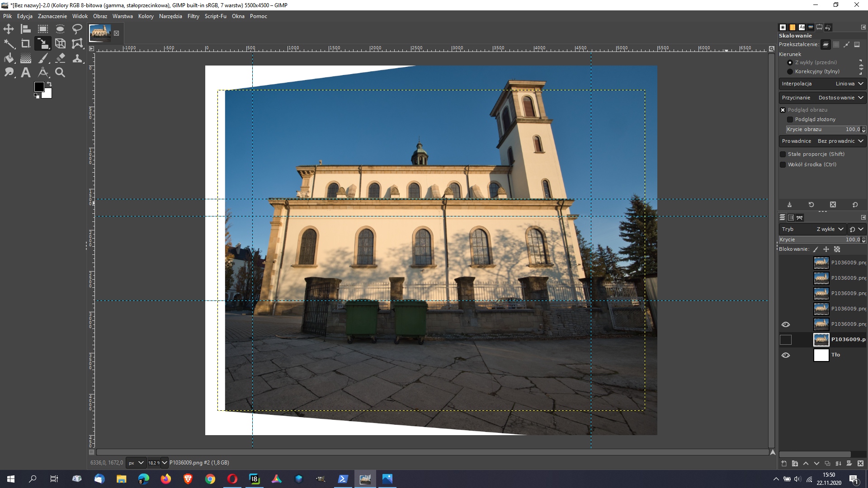Toggle visibility of P1036009.png layer
The width and height of the screenshot is (868, 488).
coord(785,339)
